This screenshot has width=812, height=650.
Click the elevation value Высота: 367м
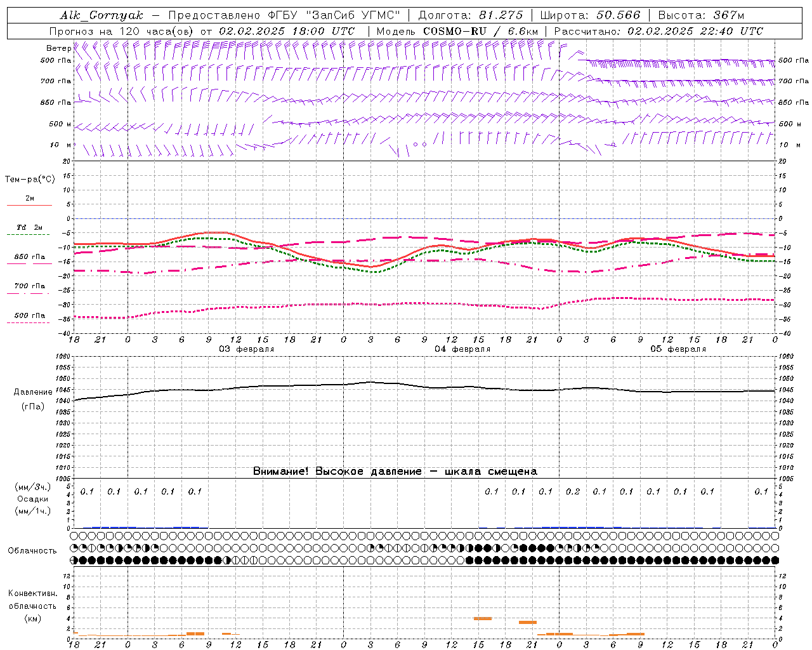[701, 15]
